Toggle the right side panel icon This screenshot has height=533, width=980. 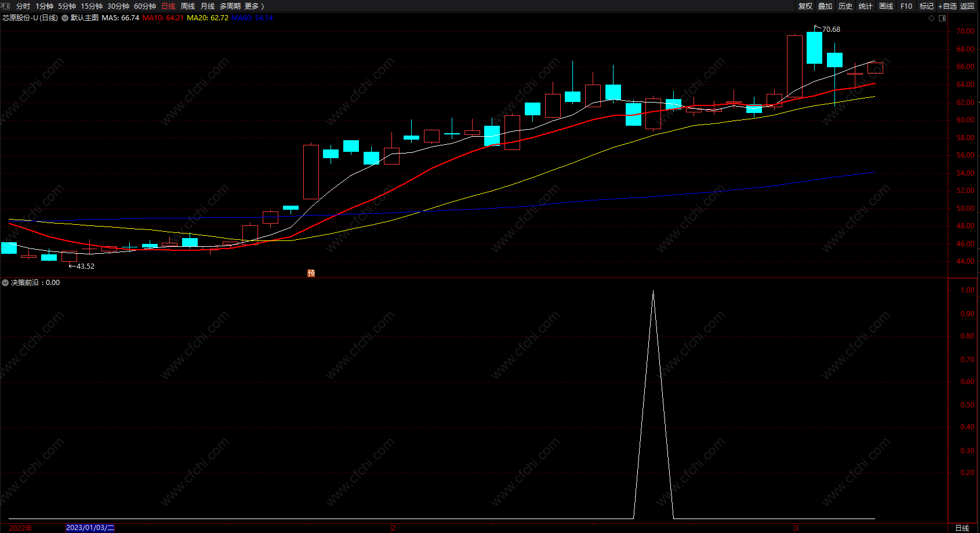point(942,18)
